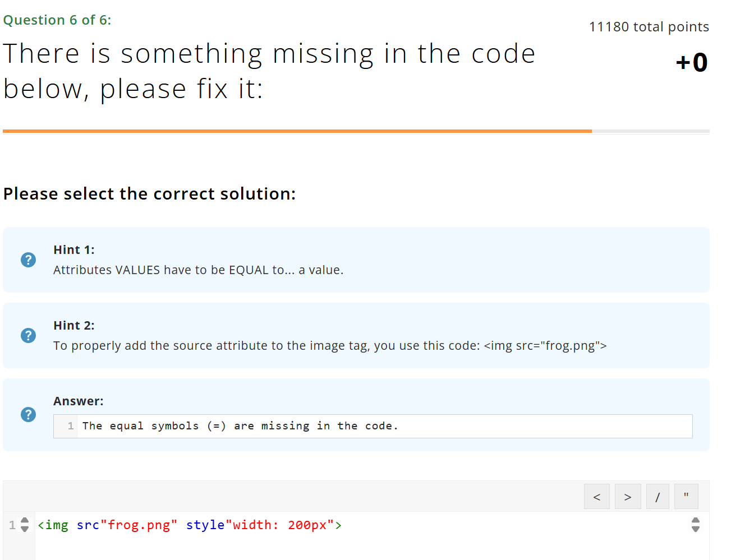Click the up arrow beside line number 1
Viewport: 731px width, 560px height.
[25, 521]
